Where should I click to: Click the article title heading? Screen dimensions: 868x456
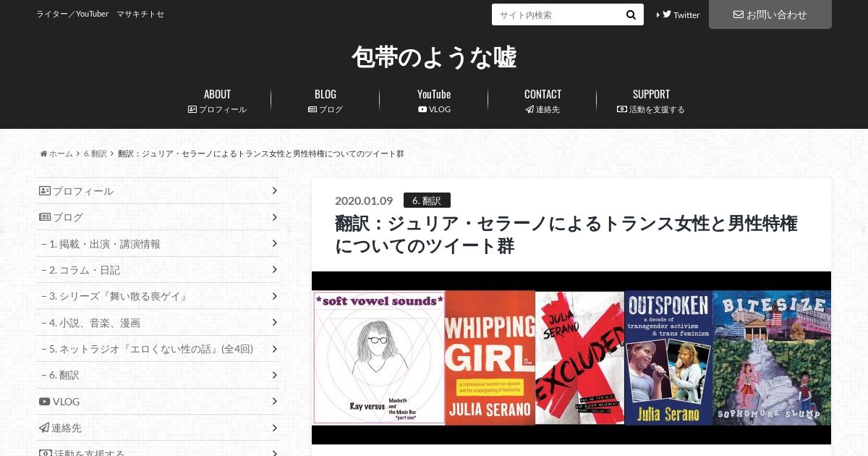[x=566, y=235]
